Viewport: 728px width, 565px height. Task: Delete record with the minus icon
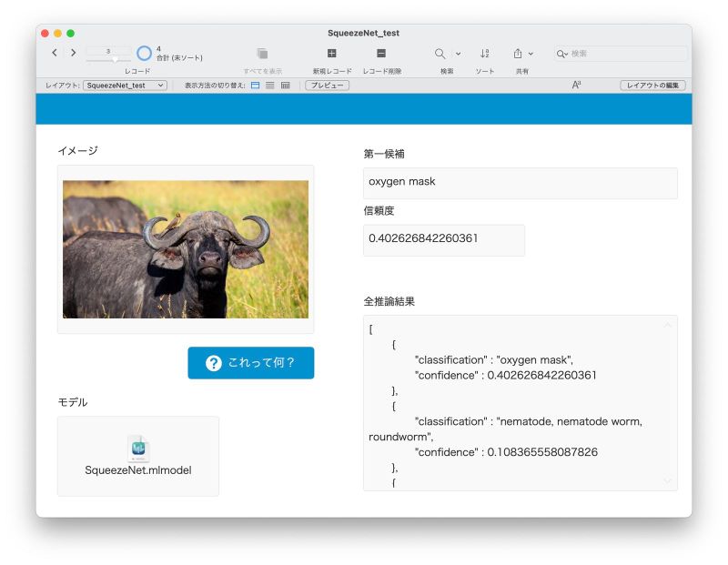pyautogui.click(x=381, y=54)
